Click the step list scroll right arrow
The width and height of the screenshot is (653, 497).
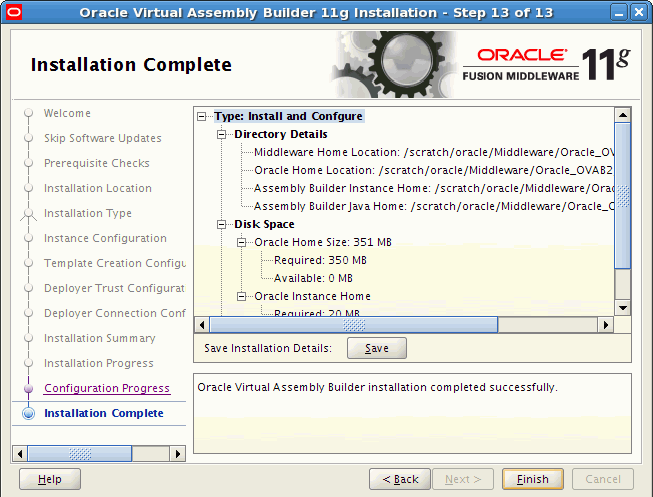point(178,454)
